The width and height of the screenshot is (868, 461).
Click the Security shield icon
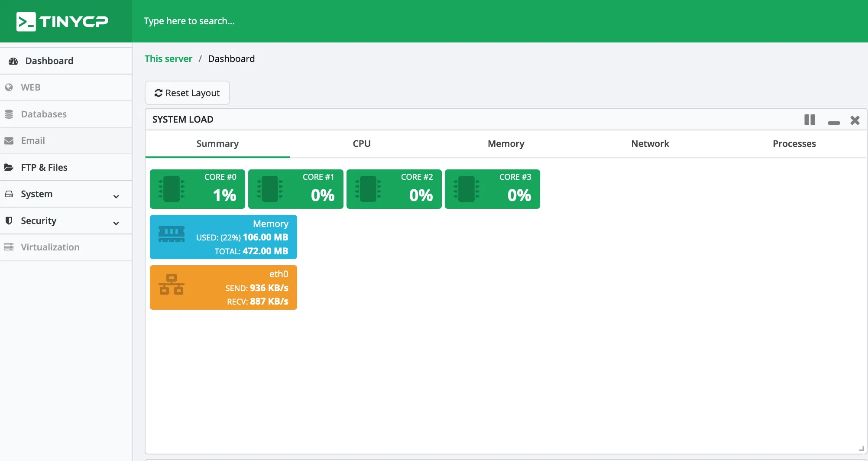point(9,221)
